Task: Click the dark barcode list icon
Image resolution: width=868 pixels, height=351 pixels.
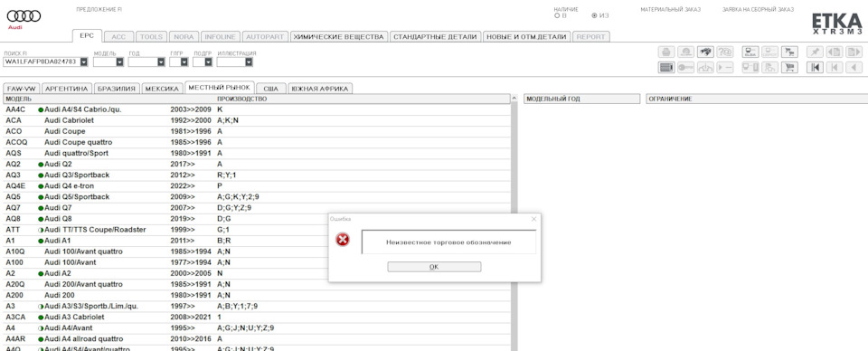Action: (x=666, y=68)
